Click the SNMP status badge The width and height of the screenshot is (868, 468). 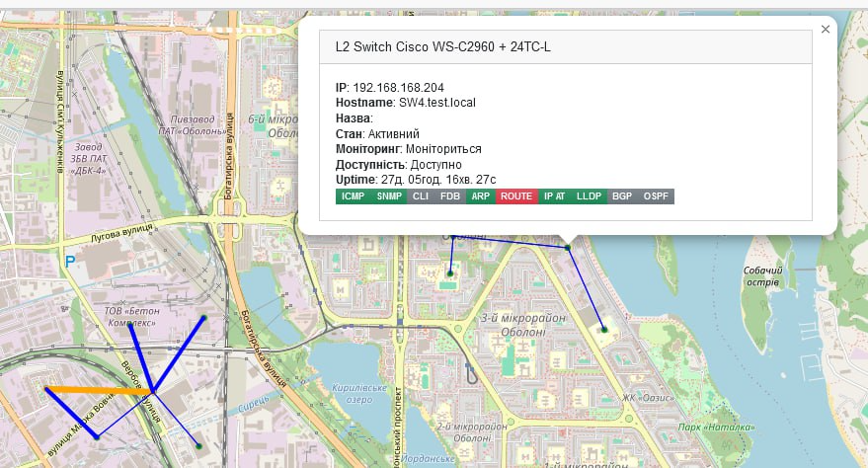coord(389,196)
